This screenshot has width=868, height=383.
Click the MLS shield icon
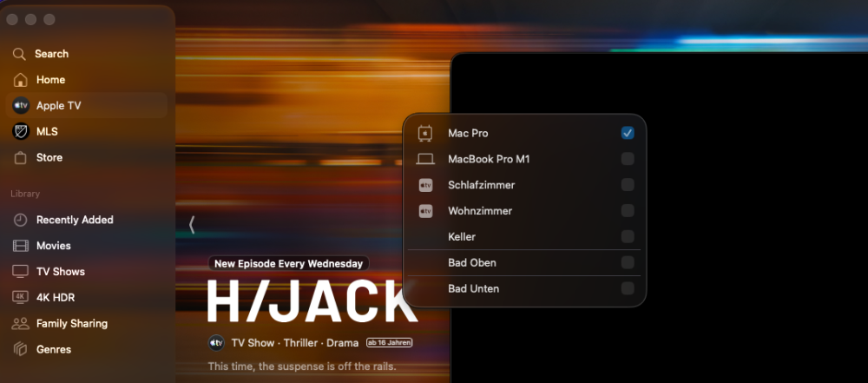[x=21, y=131]
